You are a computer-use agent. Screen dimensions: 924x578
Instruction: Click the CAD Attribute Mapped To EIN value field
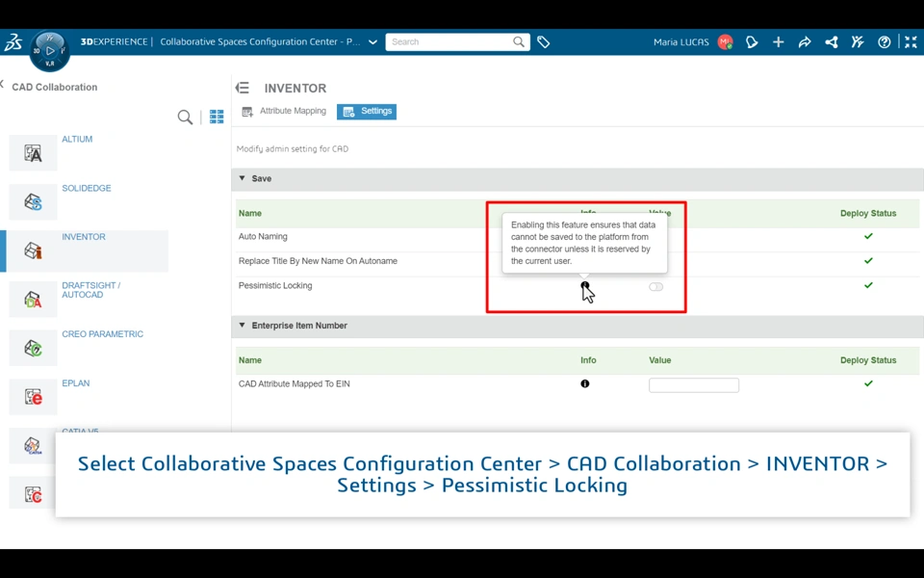[x=694, y=385]
